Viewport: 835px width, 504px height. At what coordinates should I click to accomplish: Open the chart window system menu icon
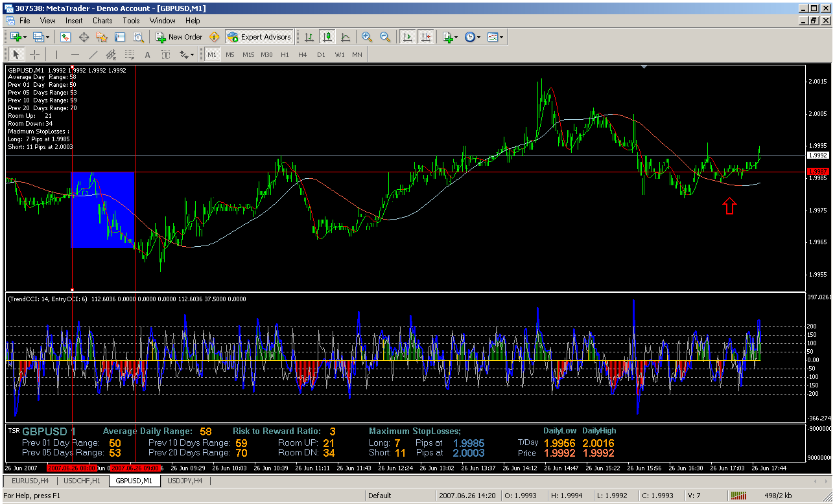pos(9,21)
